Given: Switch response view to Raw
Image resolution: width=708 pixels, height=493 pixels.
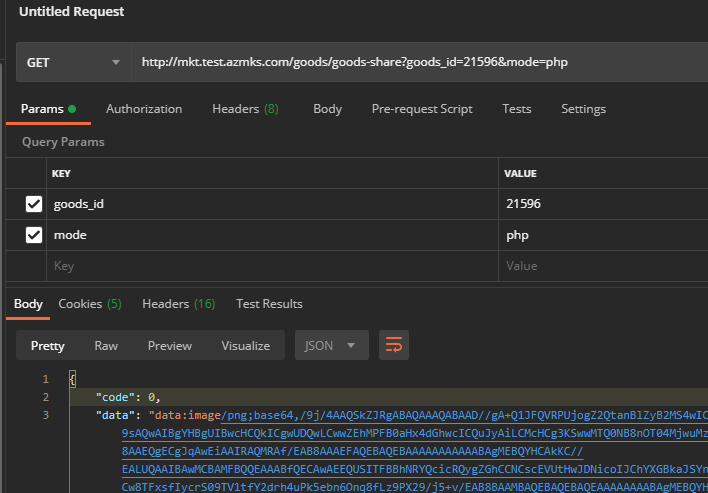Looking at the screenshot, I should (106, 345).
